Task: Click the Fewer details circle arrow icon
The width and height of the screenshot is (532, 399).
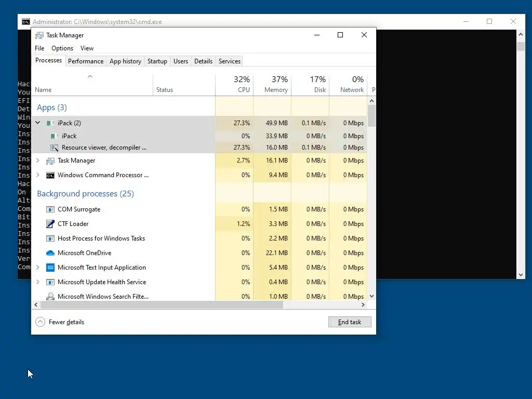Action: coord(40,322)
